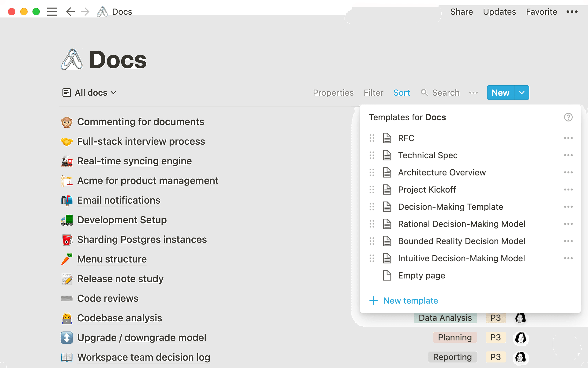588x368 pixels.
Task: Click the drag handle next to Project Kickoff
Action: (372, 190)
